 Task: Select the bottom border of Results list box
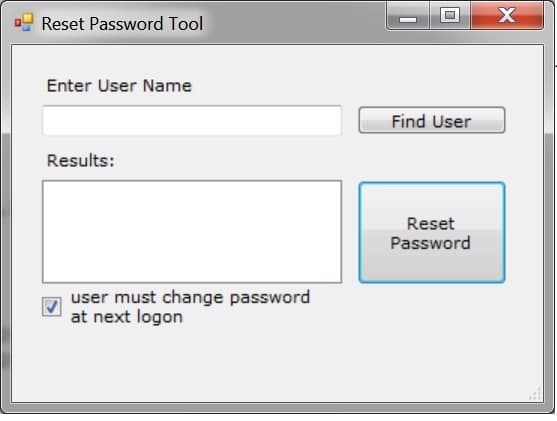pos(192,282)
